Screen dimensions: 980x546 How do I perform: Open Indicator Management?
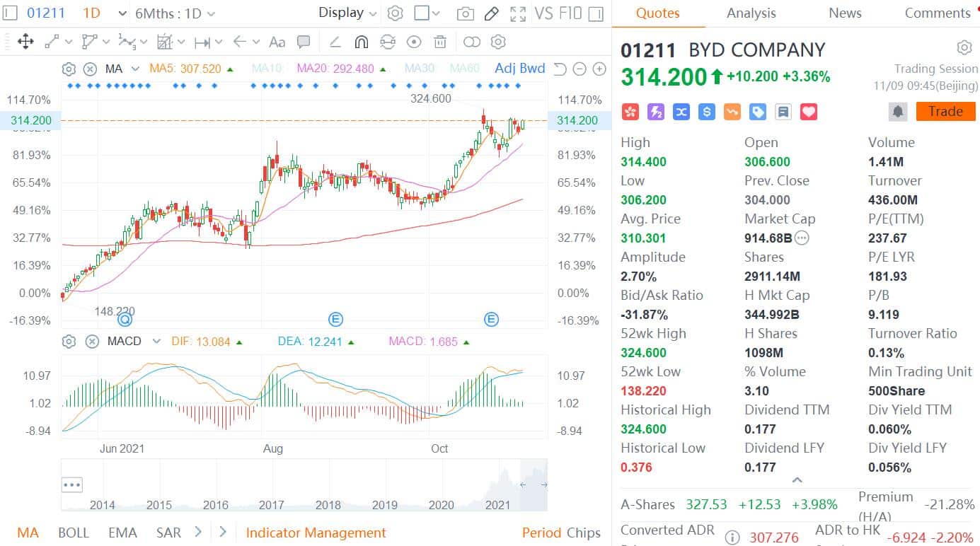[x=316, y=532]
